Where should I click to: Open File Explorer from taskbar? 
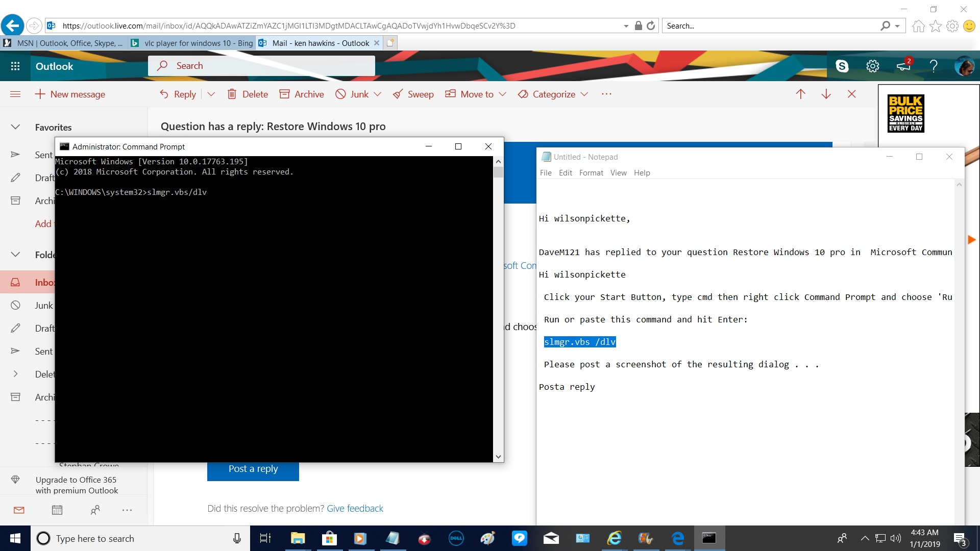tap(298, 538)
